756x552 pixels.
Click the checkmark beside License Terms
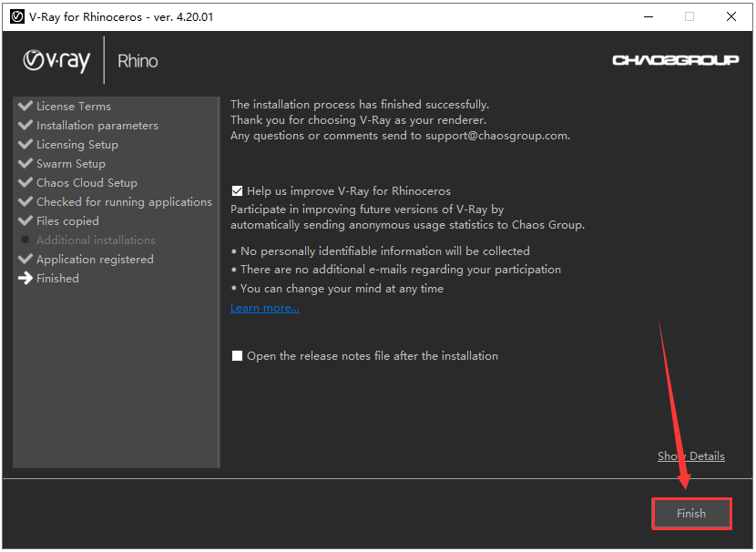(x=26, y=106)
